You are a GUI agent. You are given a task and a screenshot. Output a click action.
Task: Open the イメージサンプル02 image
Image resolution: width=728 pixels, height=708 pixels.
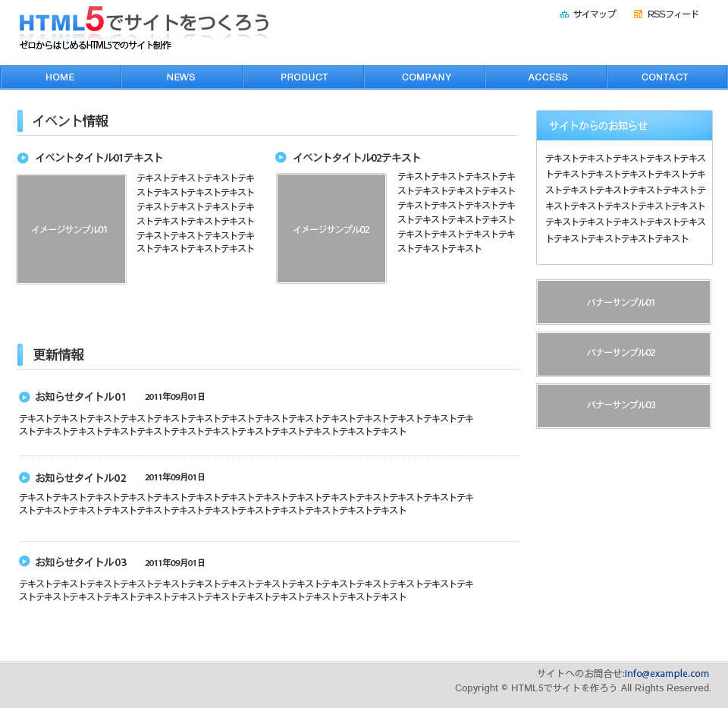click(331, 228)
